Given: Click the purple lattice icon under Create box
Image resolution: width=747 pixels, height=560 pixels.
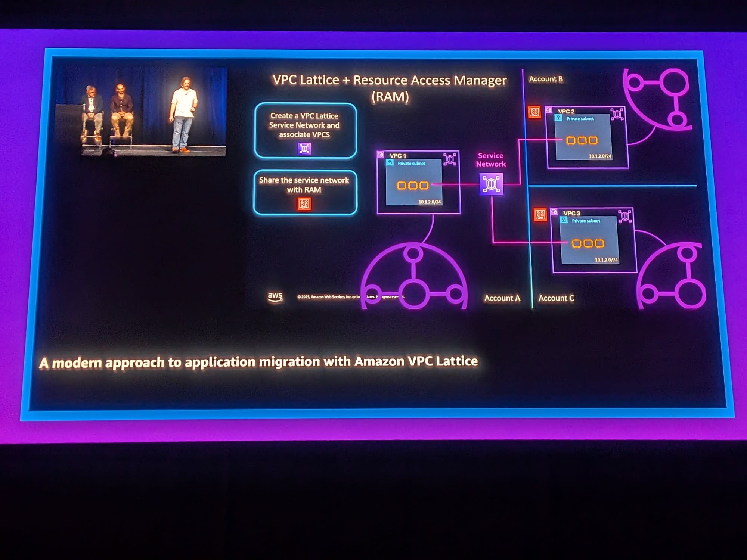Looking at the screenshot, I should (304, 149).
